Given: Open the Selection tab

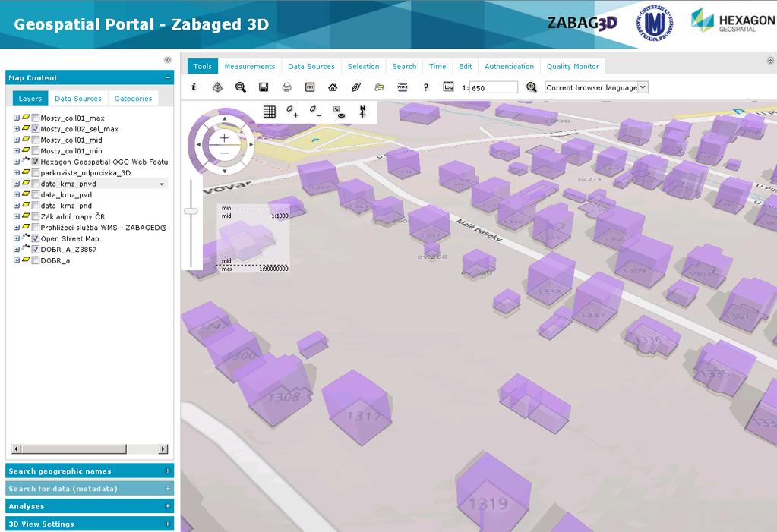Looking at the screenshot, I should click(x=363, y=66).
